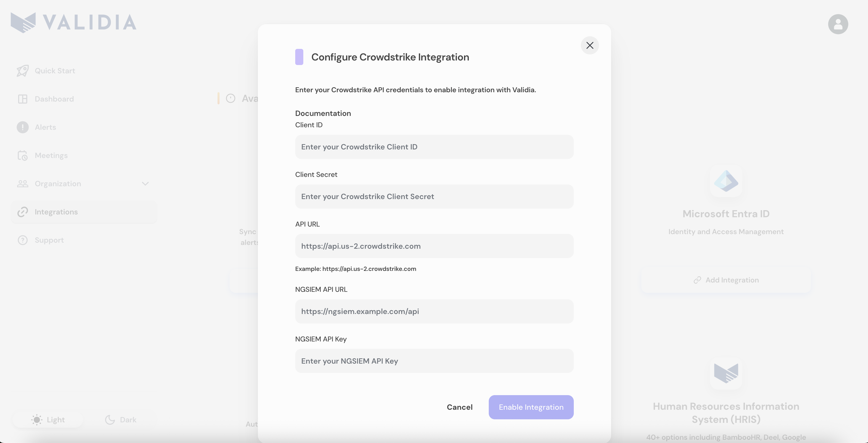Image resolution: width=868 pixels, height=443 pixels.
Task: Expand the Organization chevron
Action: [x=145, y=184]
